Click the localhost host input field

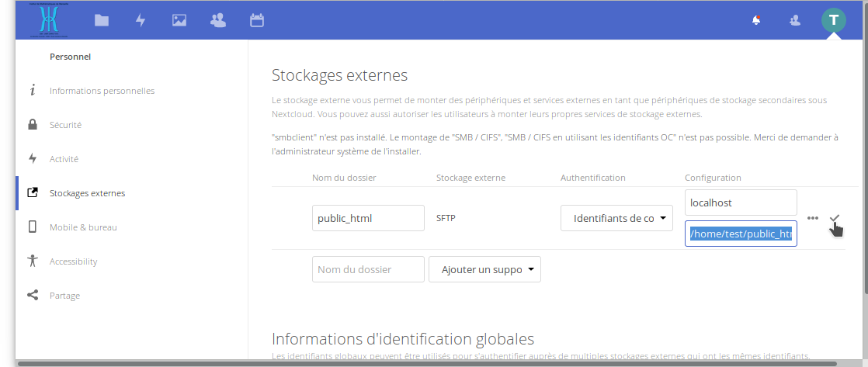coord(740,203)
